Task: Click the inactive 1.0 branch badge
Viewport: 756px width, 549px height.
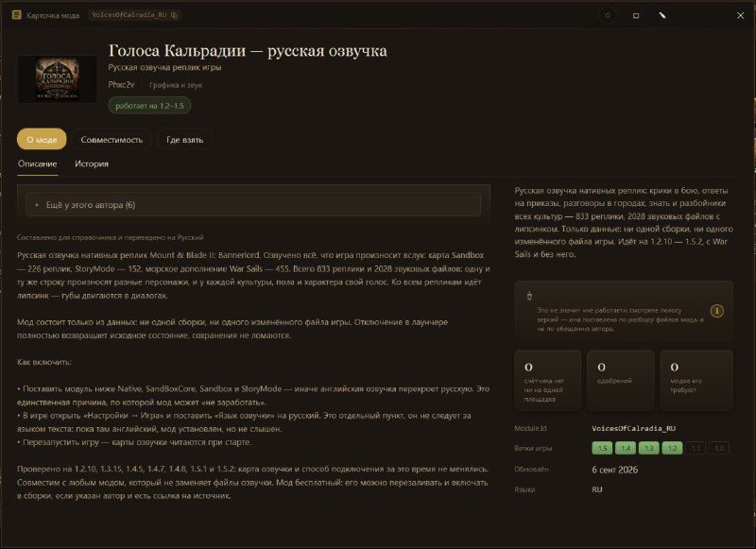Action: [719, 448]
